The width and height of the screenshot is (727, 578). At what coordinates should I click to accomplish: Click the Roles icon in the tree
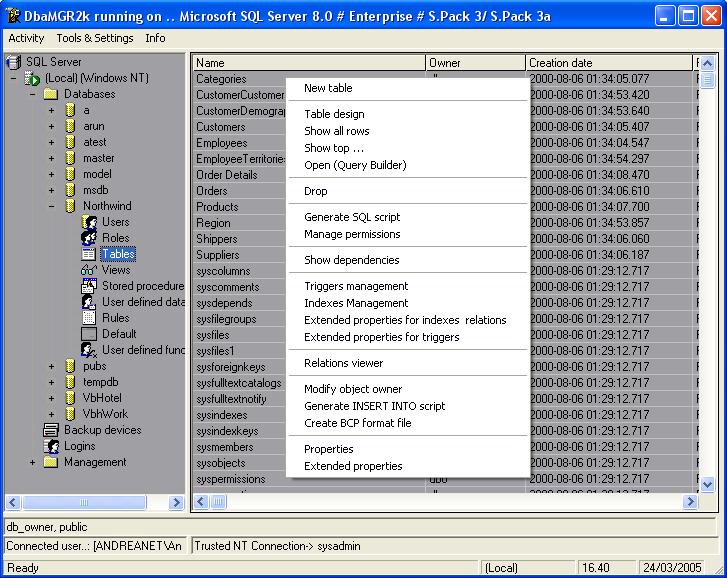coord(89,238)
